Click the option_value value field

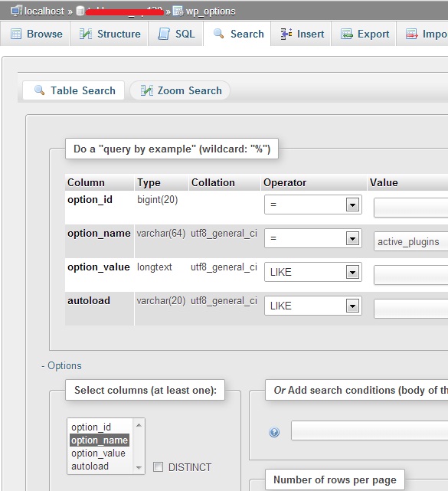coord(410,275)
